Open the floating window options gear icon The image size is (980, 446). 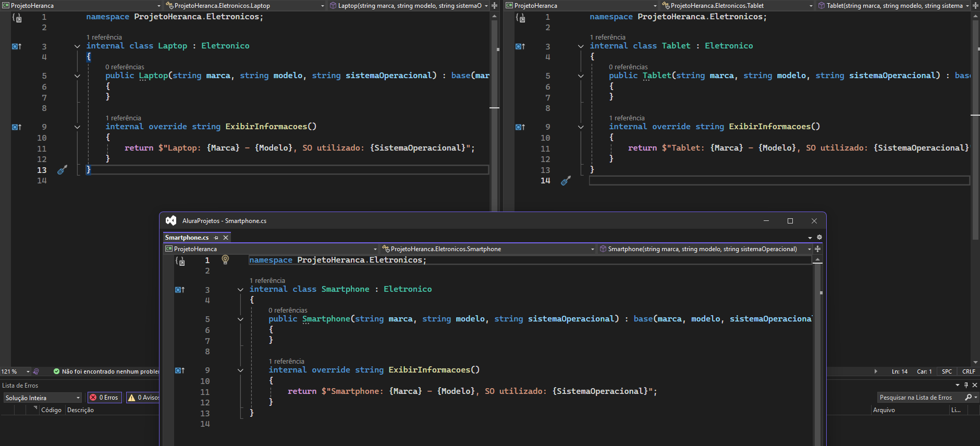[819, 237]
